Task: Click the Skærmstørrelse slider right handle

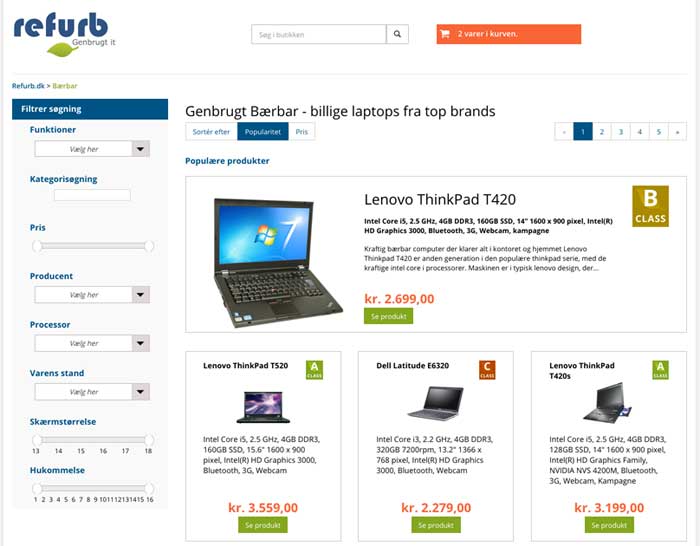Action: pos(149,440)
